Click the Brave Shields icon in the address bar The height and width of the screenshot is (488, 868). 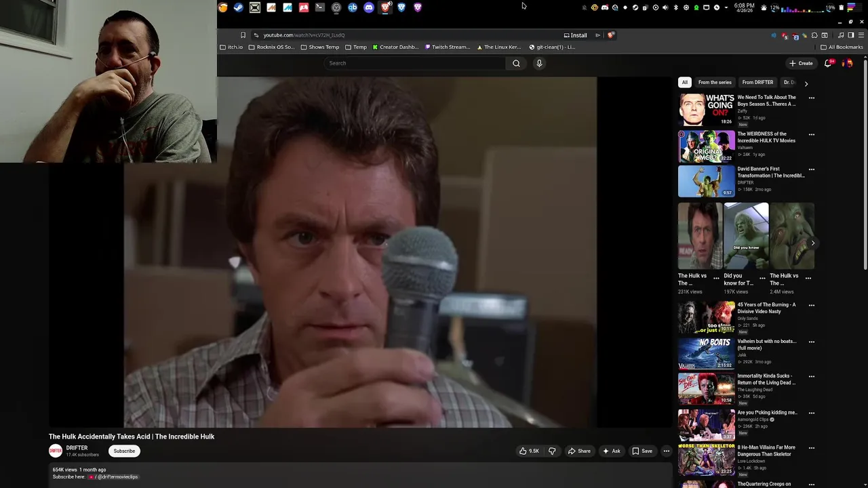(x=611, y=35)
